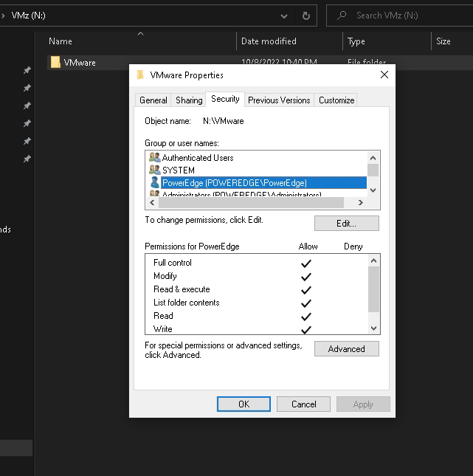Open the Previous Versions tab

tap(279, 100)
